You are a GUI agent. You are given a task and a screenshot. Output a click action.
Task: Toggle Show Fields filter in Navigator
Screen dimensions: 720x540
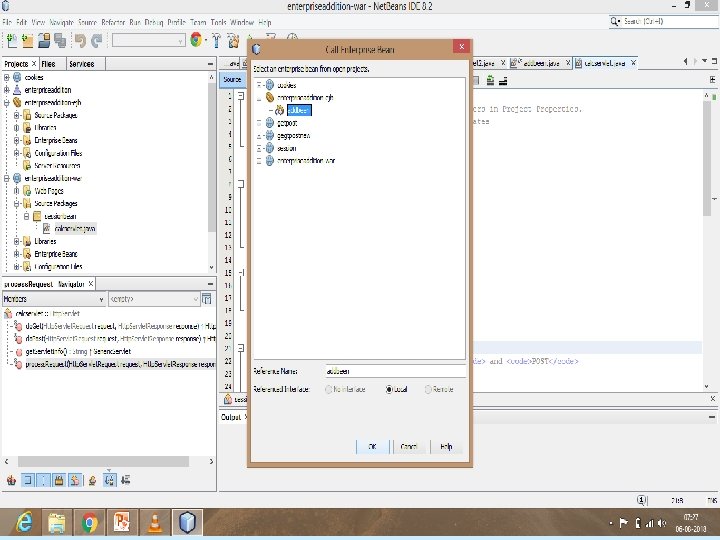[28, 480]
